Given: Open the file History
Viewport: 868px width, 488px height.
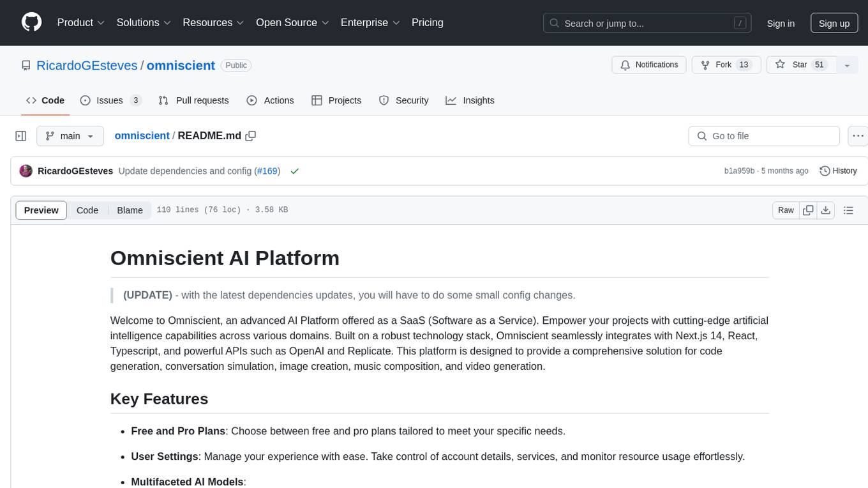Looking at the screenshot, I should tap(838, 171).
